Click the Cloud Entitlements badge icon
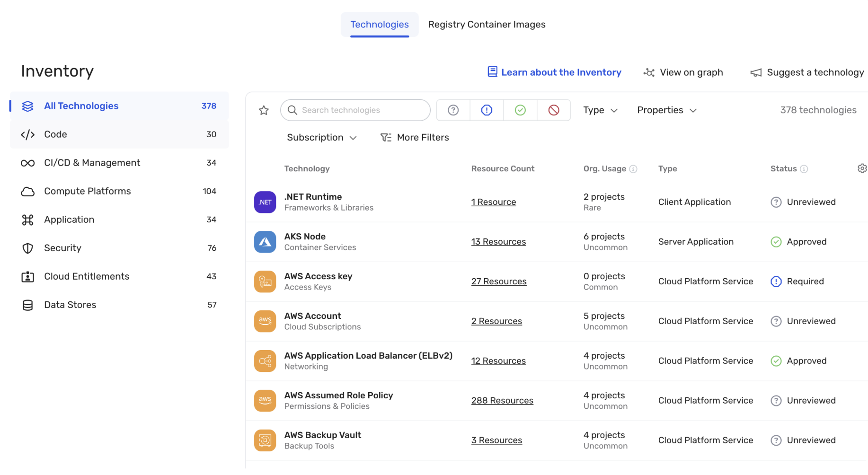Image resolution: width=868 pixels, height=475 pixels. [28, 277]
